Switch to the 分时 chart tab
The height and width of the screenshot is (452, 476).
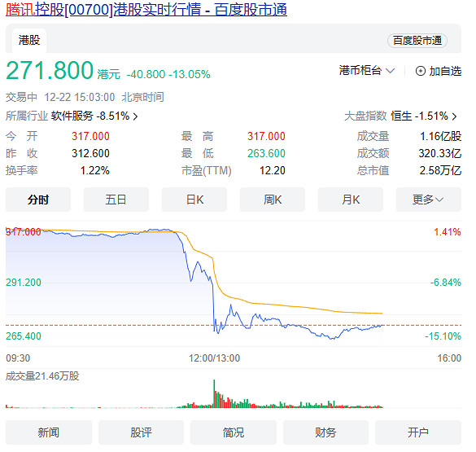pyautogui.click(x=38, y=200)
